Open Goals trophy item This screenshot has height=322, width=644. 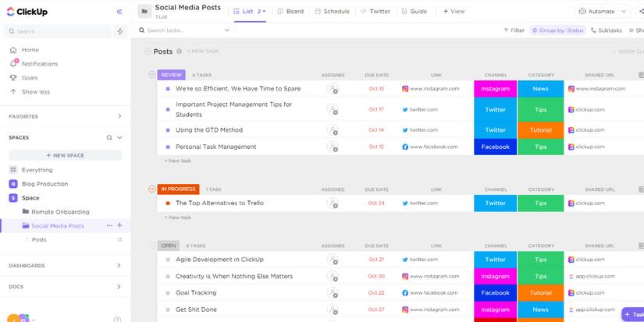24,77
